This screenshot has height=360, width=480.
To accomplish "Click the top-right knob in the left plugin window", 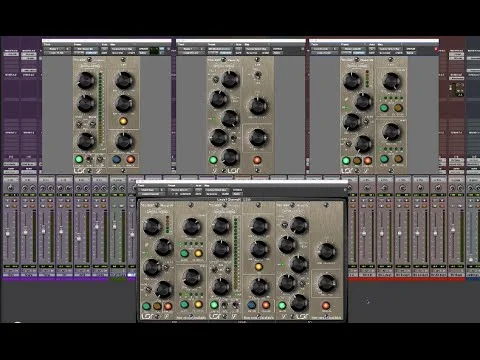I will click(124, 80).
